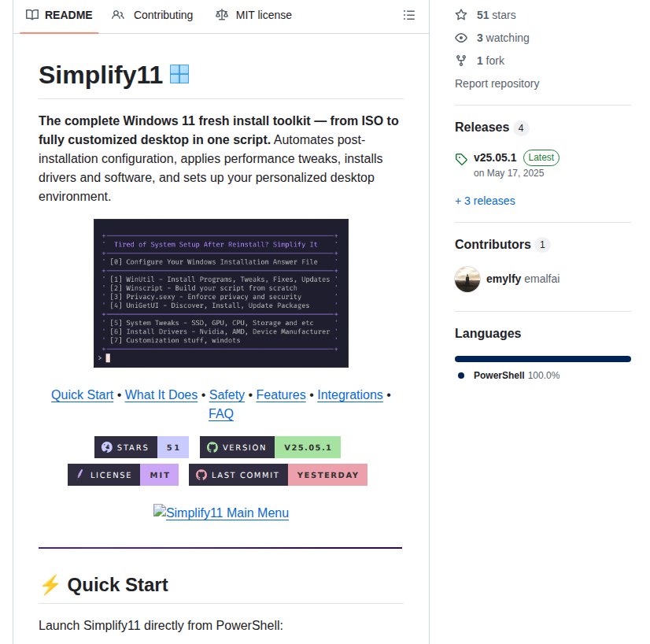Open the README outline list icon
Viewport: 650px width, 644px height.
pyautogui.click(x=408, y=14)
